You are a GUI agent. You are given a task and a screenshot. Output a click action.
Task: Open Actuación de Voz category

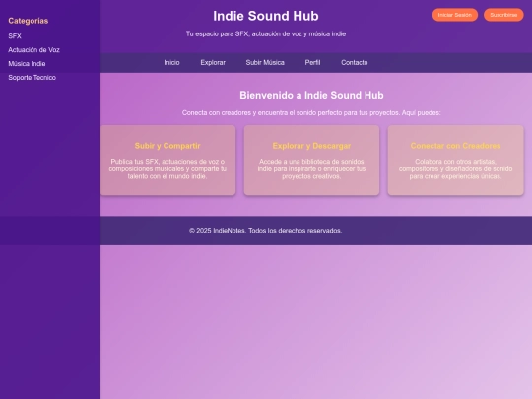[x=33, y=50]
